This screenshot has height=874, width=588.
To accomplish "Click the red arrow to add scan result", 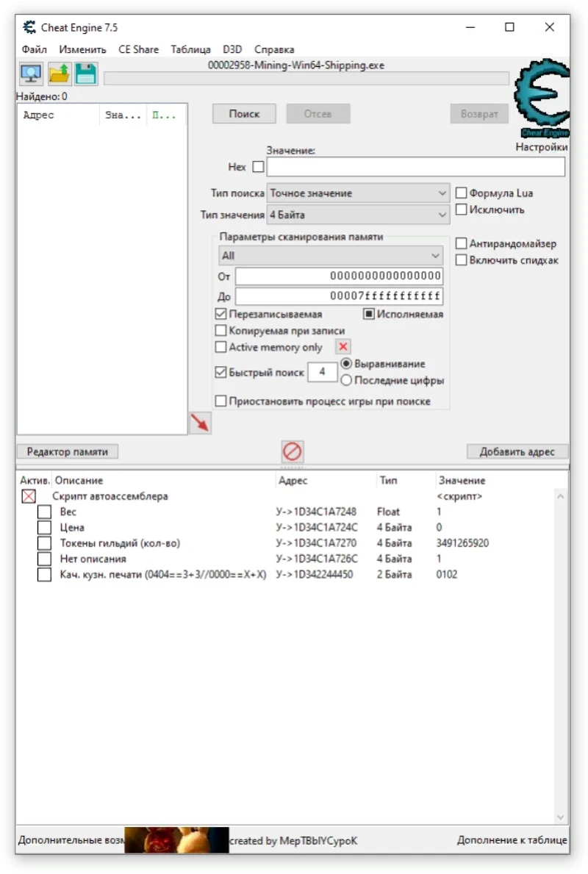I will point(200,422).
